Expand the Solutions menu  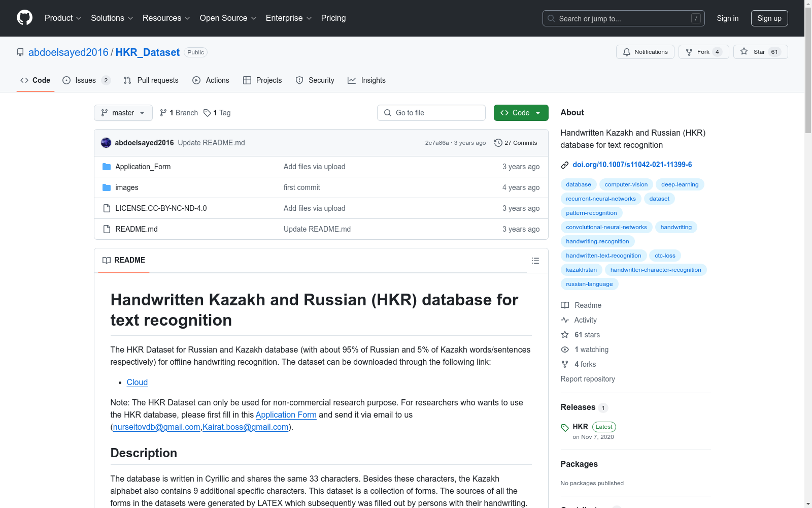[x=112, y=18]
